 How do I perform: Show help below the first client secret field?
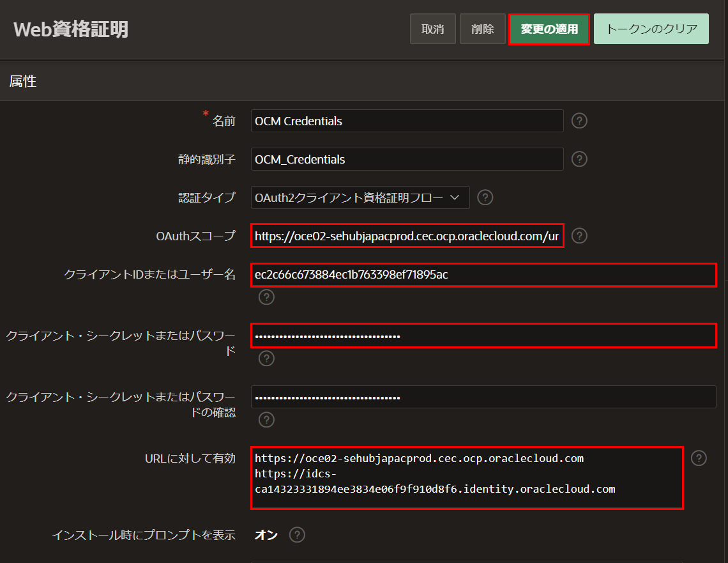coord(266,359)
